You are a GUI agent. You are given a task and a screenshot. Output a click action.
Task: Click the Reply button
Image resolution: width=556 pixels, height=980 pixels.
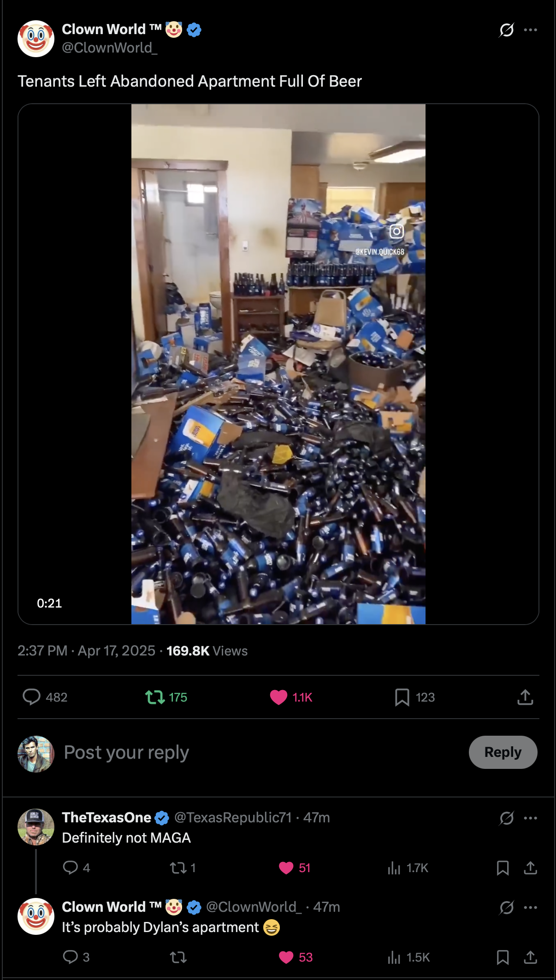pyautogui.click(x=503, y=752)
